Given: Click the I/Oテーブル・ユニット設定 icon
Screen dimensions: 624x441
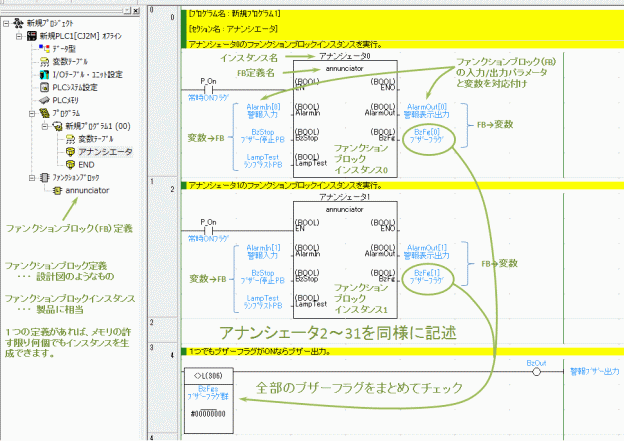Looking at the screenshot, I should (44, 74).
